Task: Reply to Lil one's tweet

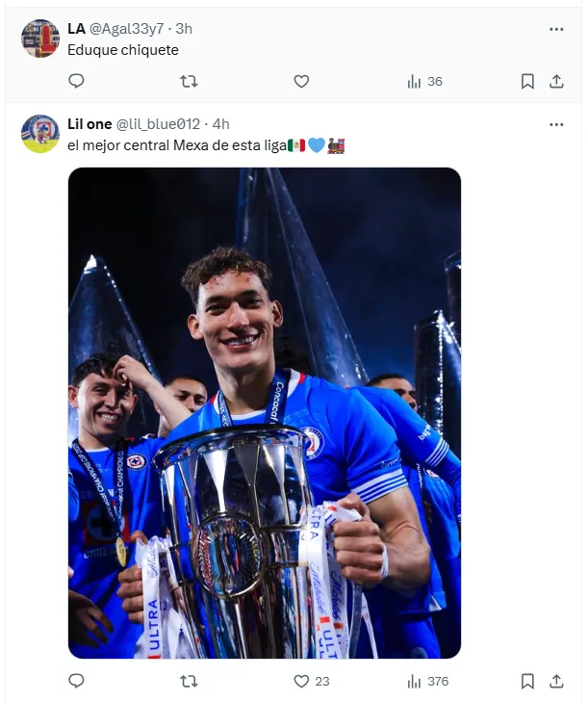Action: [x=77, y=681]
